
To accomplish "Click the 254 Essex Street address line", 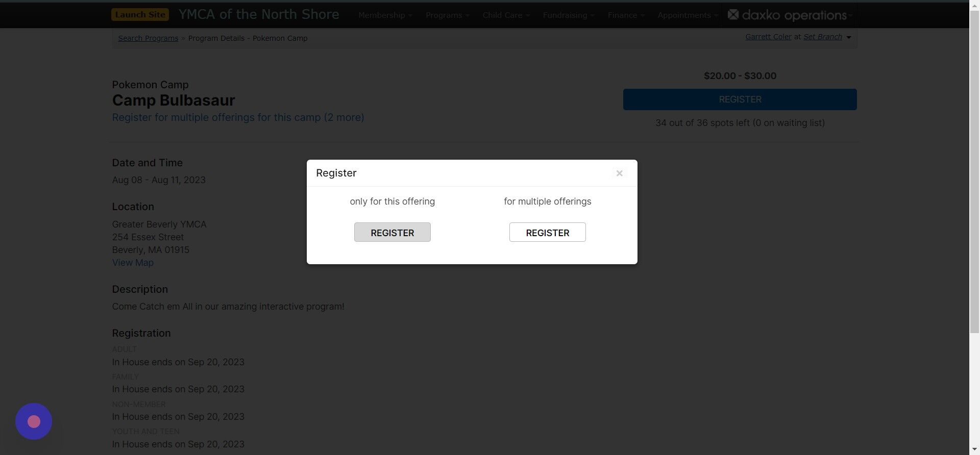I will pyautogui.click(x=148, y=237).
